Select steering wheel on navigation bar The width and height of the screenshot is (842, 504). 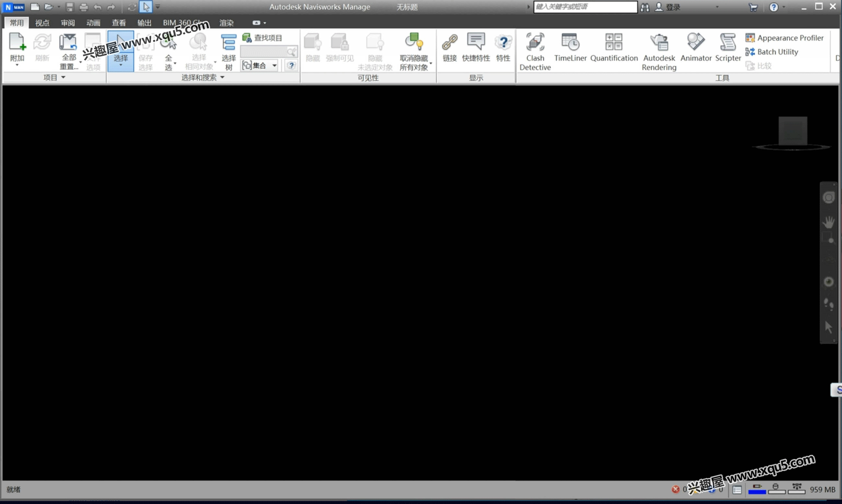(x=829, y=198)
